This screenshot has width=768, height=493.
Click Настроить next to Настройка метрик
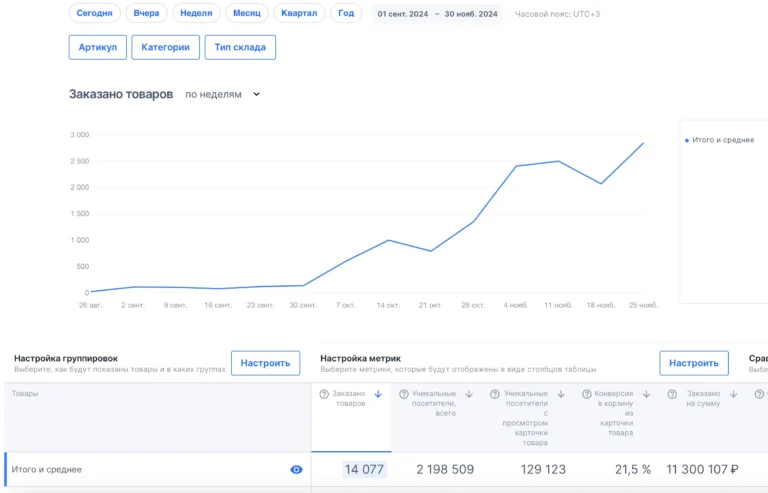(693, 363)
